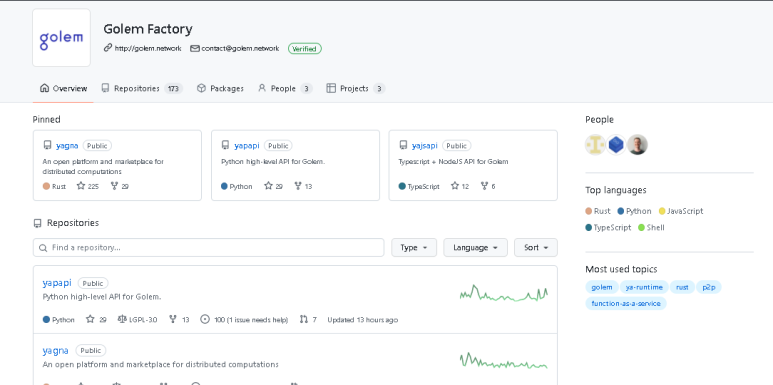Screen dimensions: 773x385
Task: Click the 'Public' label on yapapi list row
Action: point(93,283)
